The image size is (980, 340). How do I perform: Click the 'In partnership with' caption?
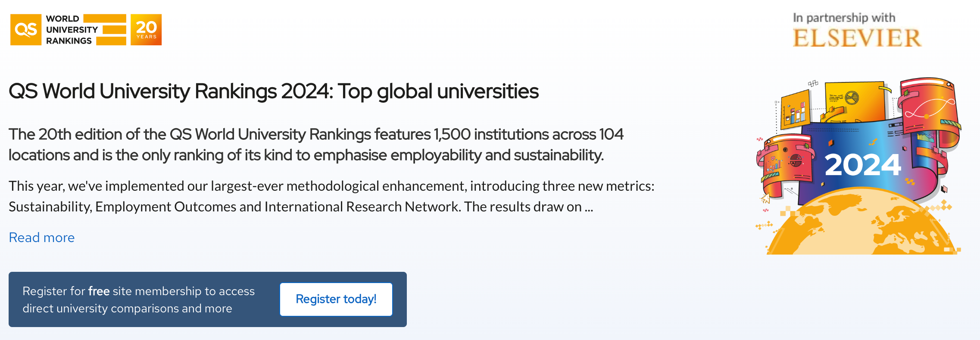click(844, 18)
